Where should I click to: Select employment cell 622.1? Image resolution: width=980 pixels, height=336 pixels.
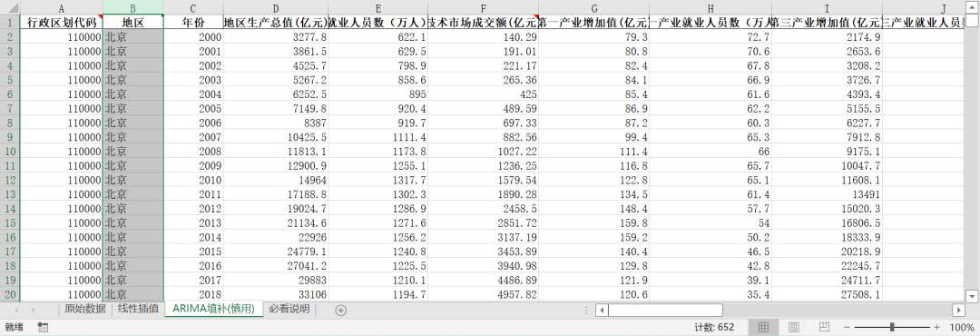[x=378, y=36]
